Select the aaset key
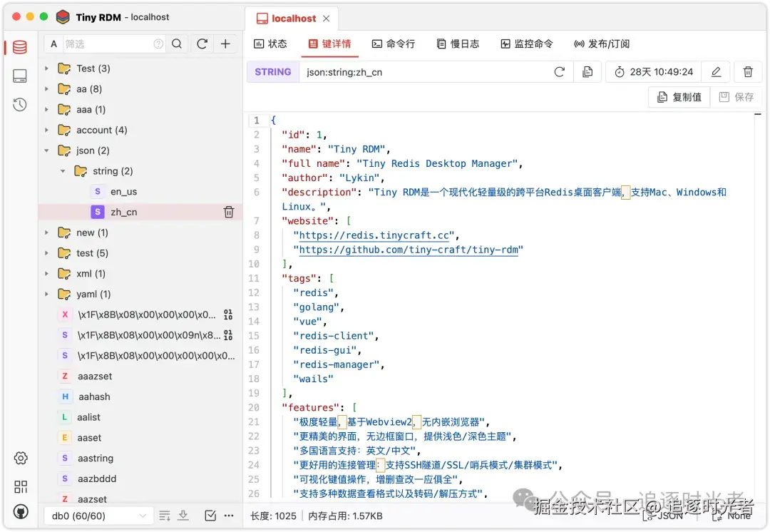The width and height of the screenshot is (770, 532). click(x=89, y=438)
